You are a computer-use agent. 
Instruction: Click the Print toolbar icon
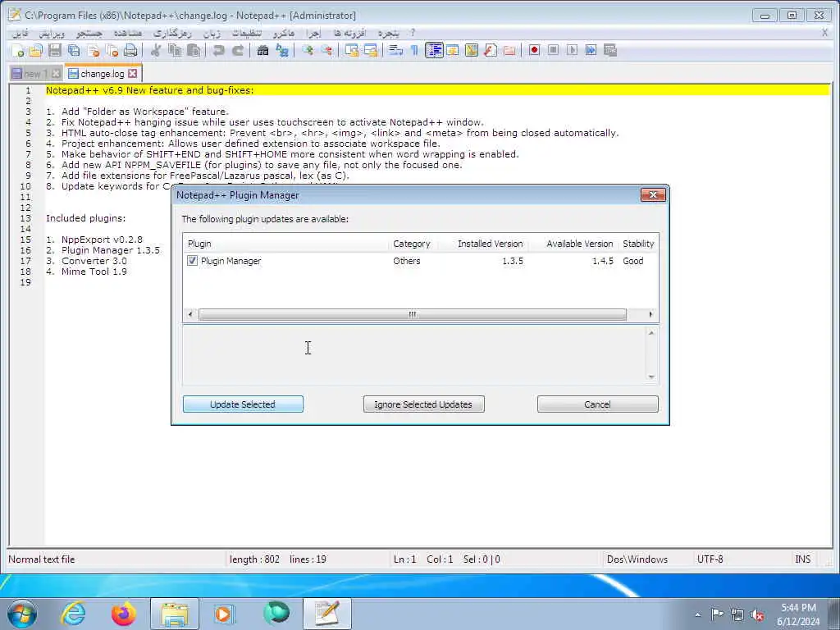[130, 50]
